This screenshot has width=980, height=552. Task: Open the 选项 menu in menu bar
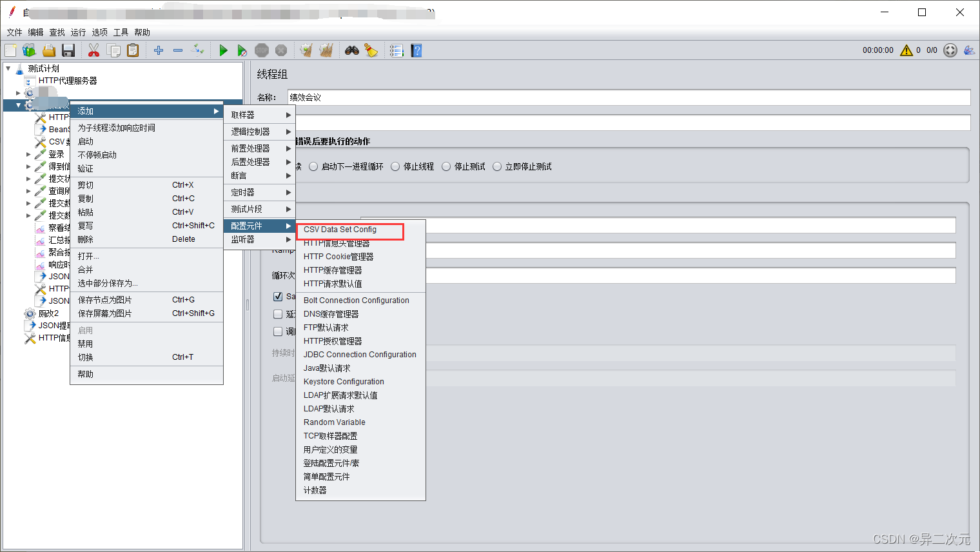(x=99, y=32)
